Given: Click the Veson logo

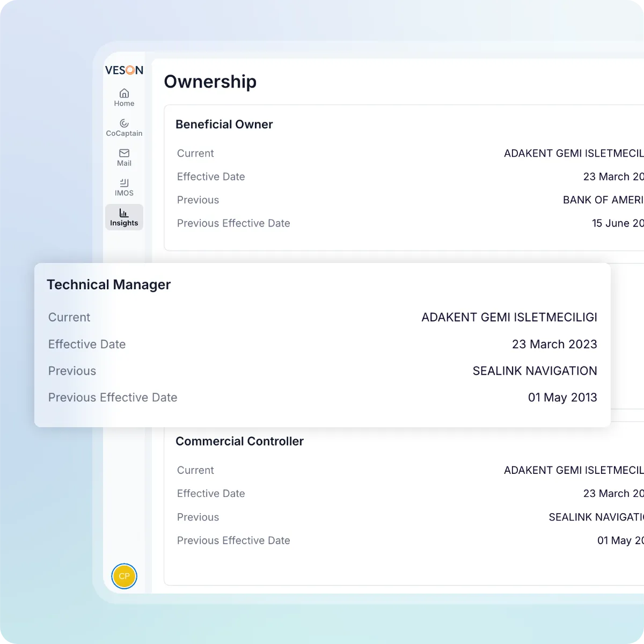Looking at the screenshot, I should click(124, 70).
